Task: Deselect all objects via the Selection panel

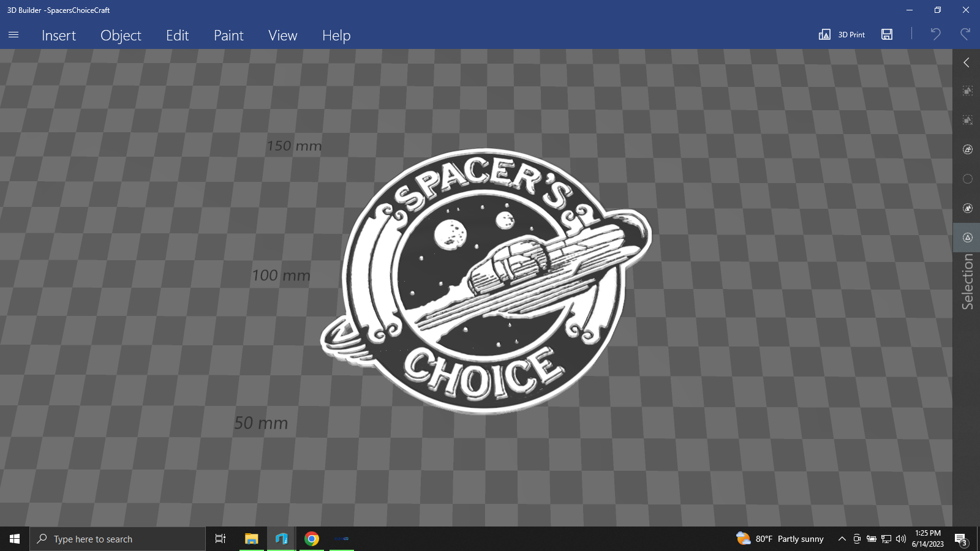Action: tap(967, 119)
